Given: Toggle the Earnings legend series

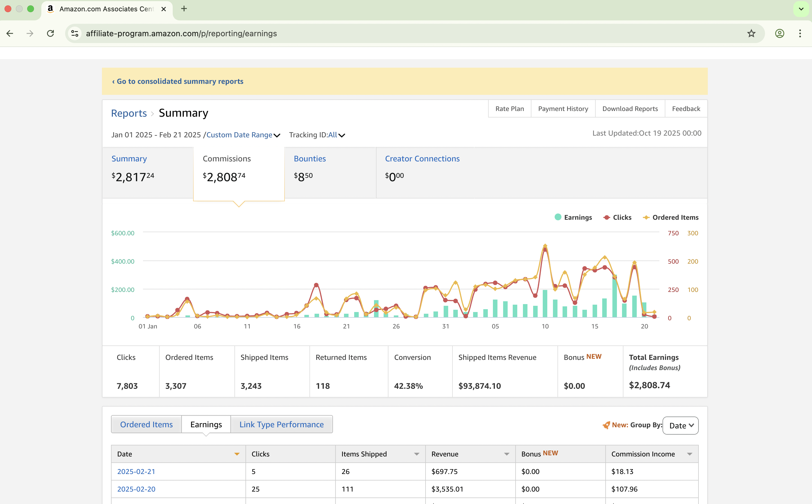Looking at the screenshot, I should [x=573, y=217].
